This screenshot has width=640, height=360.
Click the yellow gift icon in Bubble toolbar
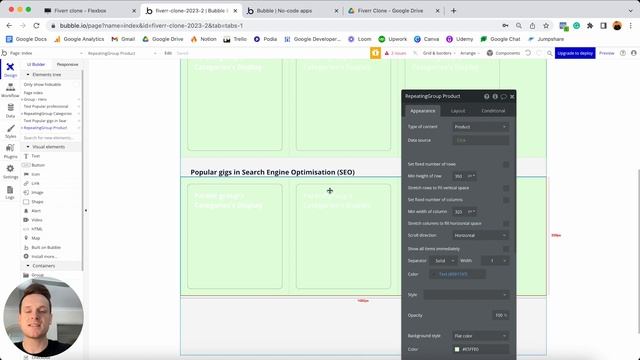coord(376,53)
